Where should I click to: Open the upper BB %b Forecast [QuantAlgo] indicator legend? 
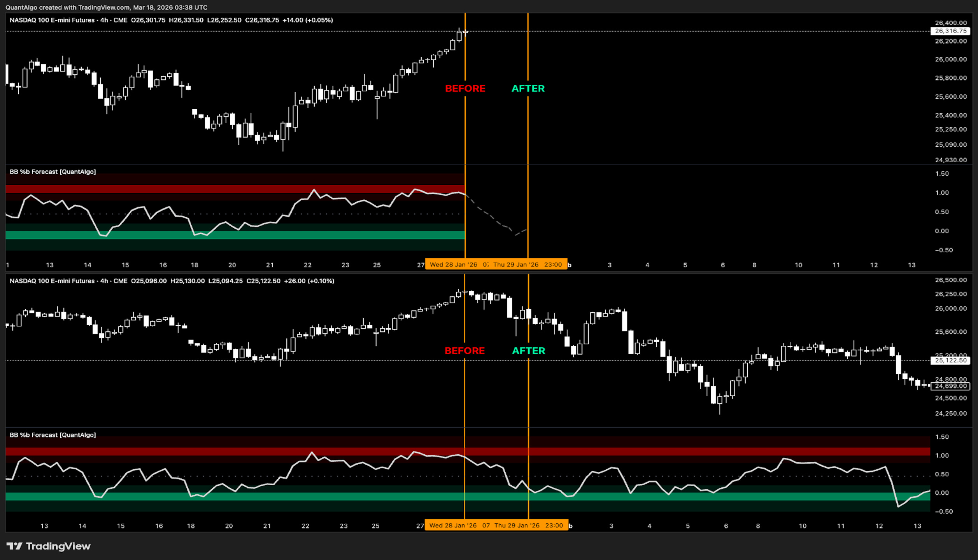coord(53,172)
